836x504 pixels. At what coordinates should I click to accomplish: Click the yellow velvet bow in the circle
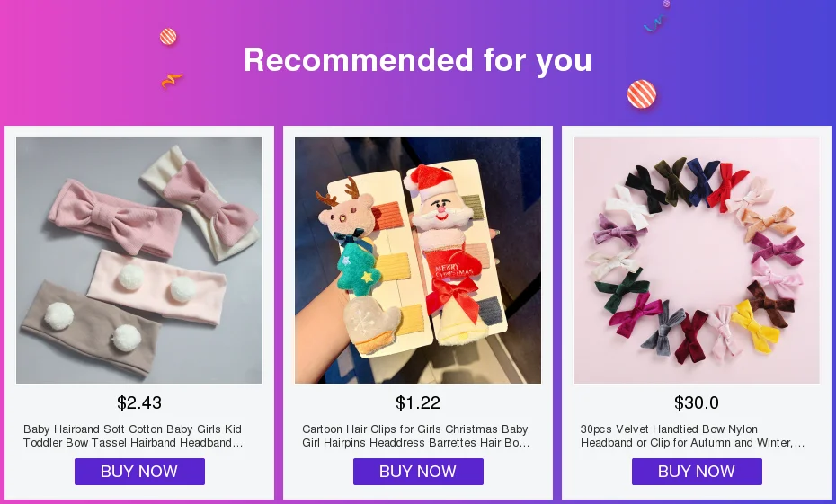(754, 325)
